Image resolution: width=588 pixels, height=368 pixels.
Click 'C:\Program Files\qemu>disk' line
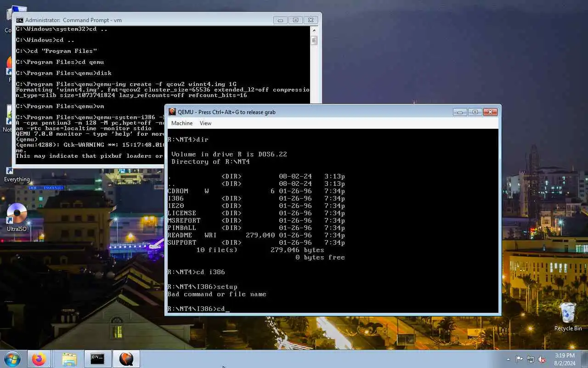point(63,73)
